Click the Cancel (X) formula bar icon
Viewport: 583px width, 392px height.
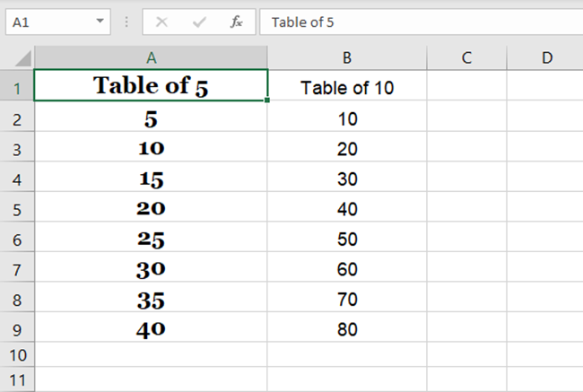pos(161,22)
